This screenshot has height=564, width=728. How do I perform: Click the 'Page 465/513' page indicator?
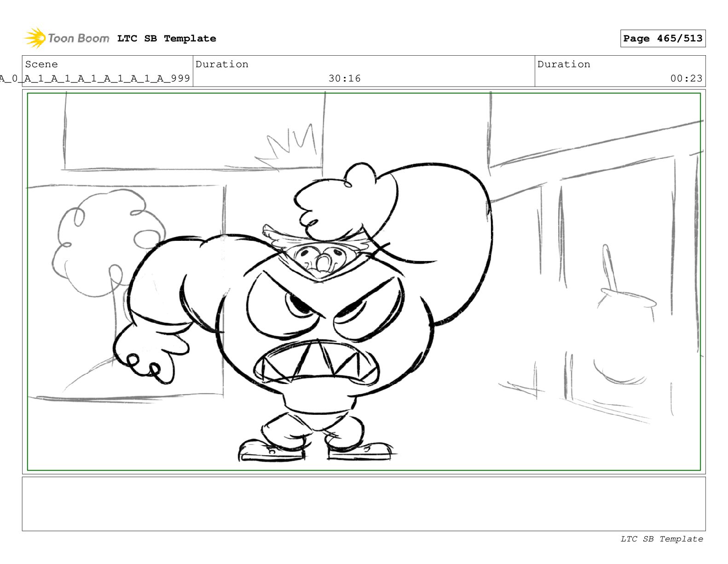tap(663, 39)
